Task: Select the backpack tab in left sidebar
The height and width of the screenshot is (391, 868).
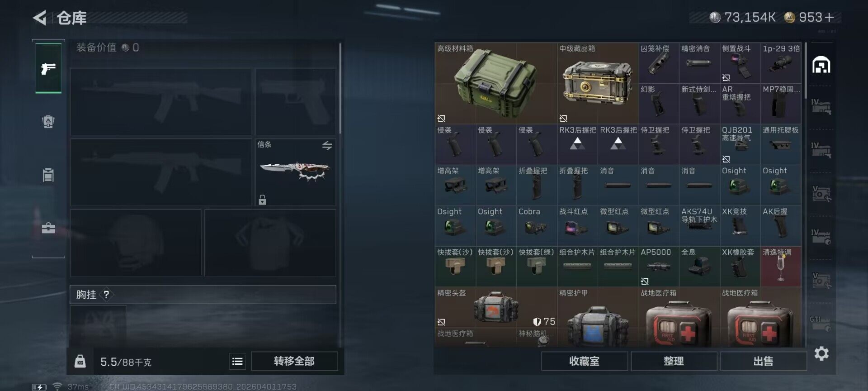Action: click(48, 121)
